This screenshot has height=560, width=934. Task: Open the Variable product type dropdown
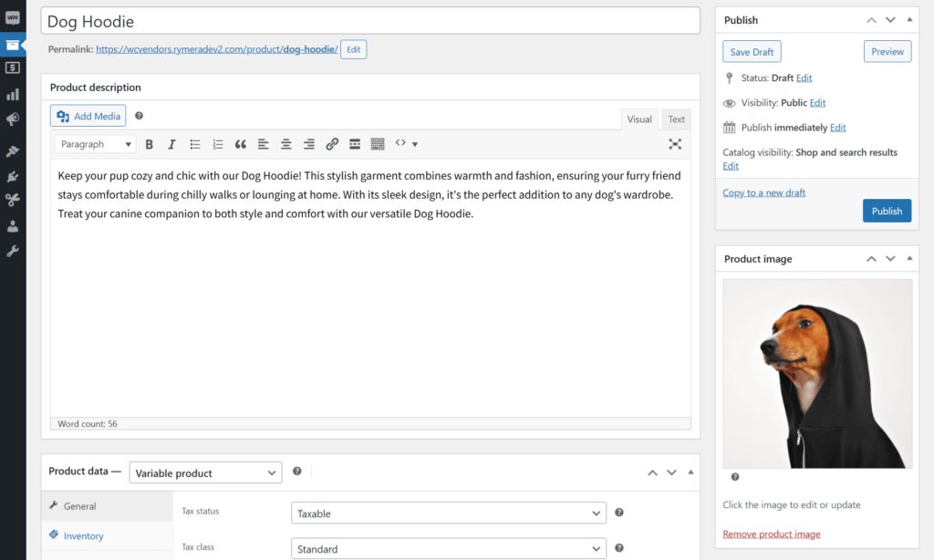pos(205,472)
